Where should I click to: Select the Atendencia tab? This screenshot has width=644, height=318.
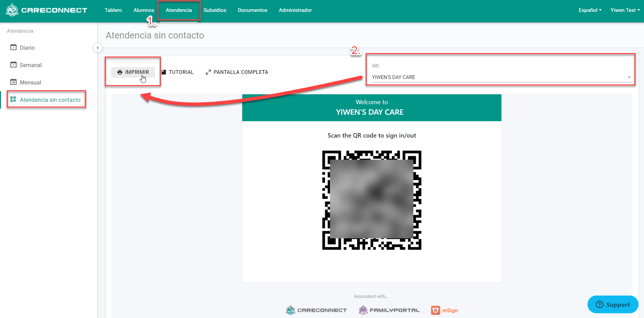click(x=179, y=10)
